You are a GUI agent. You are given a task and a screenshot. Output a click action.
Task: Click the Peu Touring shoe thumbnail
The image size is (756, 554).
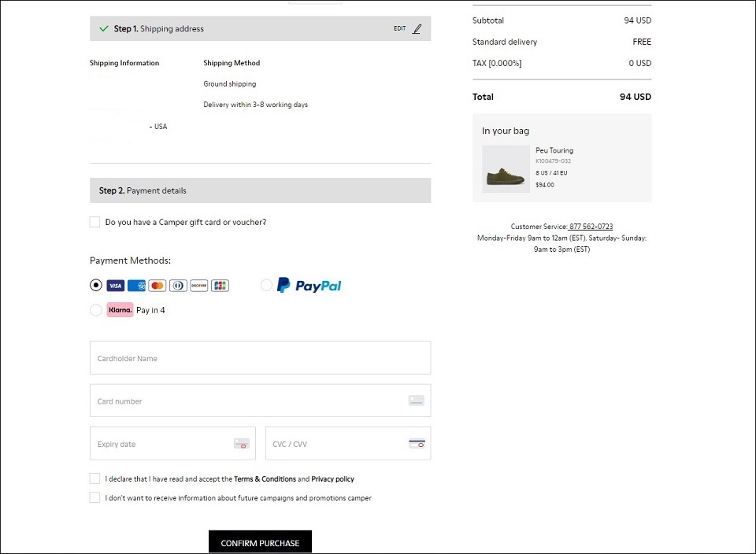coord(506,169)
